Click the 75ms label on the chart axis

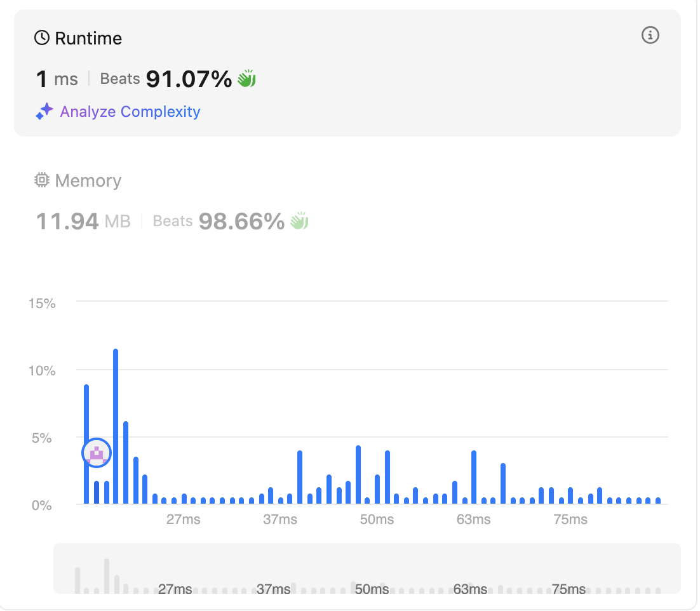(x=570, y=520)
